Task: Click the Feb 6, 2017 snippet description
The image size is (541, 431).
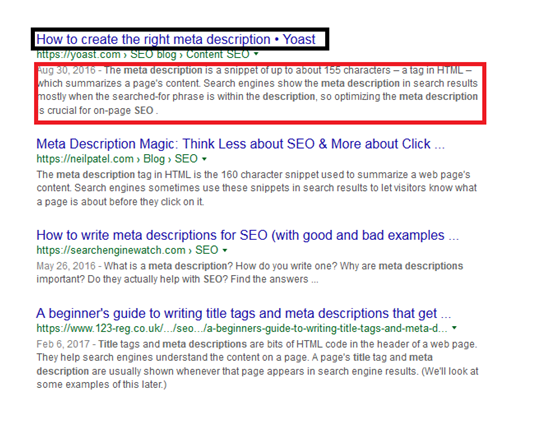Action: [x=257, y=364]
